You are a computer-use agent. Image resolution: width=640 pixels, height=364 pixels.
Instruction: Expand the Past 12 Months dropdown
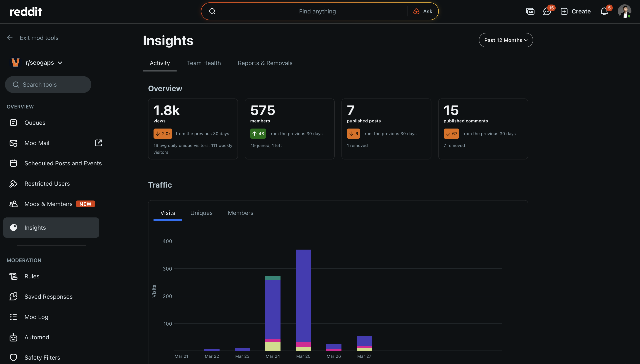pos(506,40)
